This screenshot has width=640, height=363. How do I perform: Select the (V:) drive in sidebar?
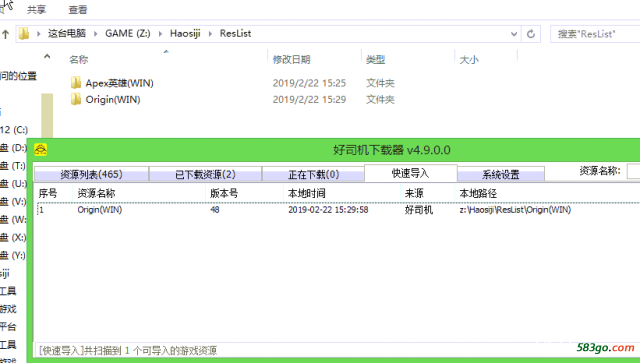pyautogui.click(x=13, y=202)
